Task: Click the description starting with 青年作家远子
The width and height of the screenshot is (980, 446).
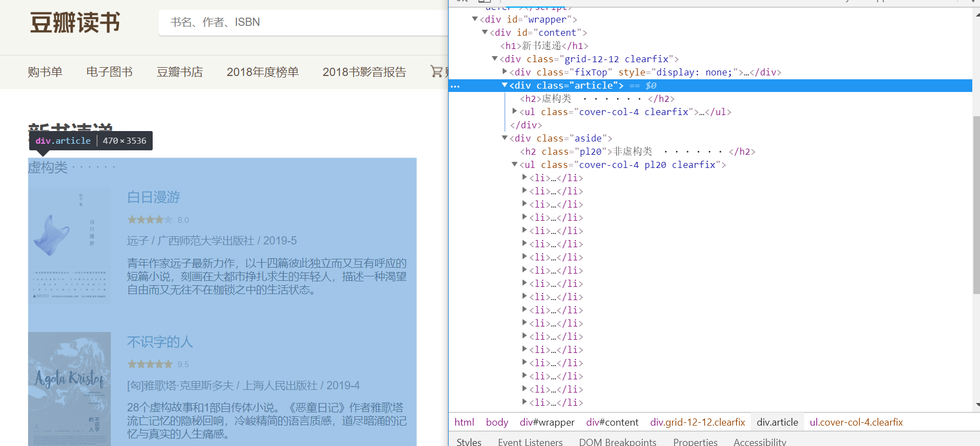Action: [x=267, y=276]
